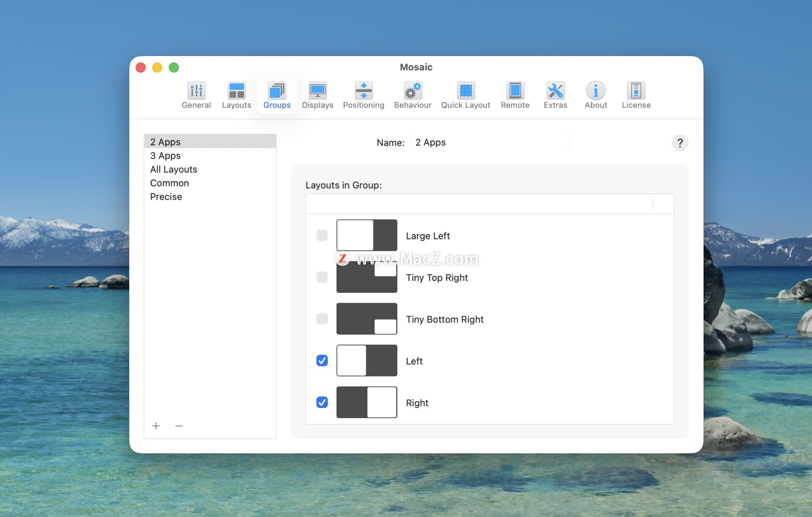Remove selected group with minus button

pos(179,426)
